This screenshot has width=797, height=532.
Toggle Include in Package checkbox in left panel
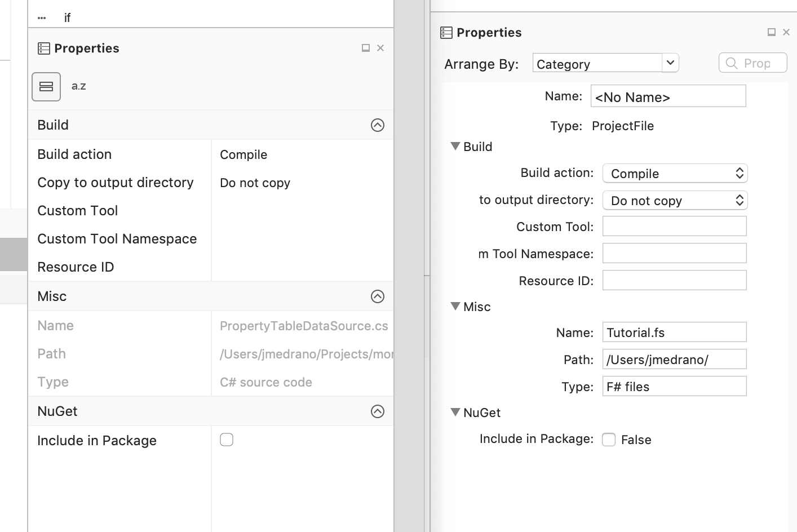[227, 439]
